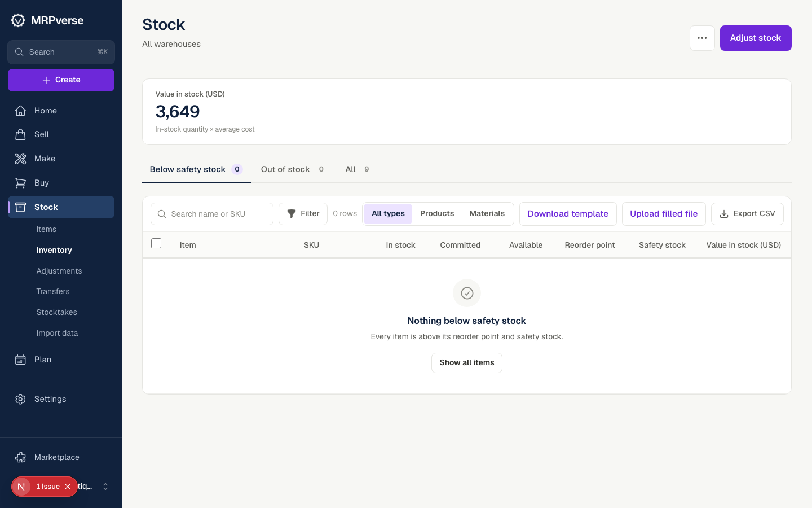Image resolution: width=812 pixels, height=508 pixels.
Task: Open Transfers under Stock
Action: tap(53, 291)
